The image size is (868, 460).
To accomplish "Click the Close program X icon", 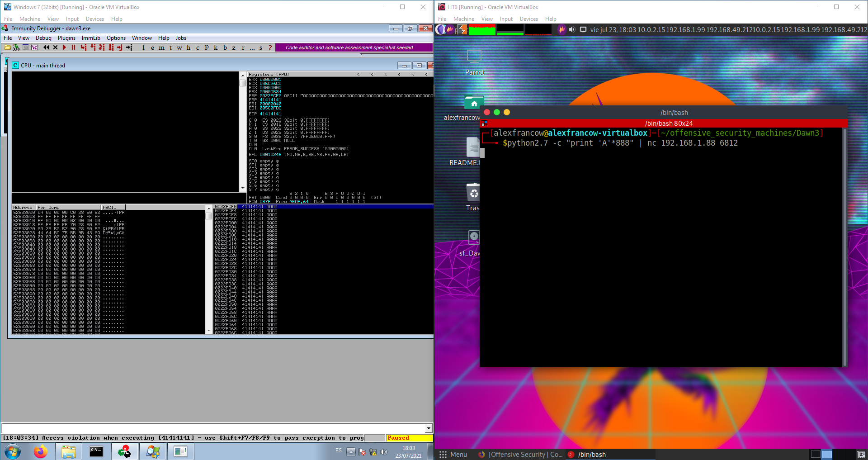I will click(x=55, y=47).
